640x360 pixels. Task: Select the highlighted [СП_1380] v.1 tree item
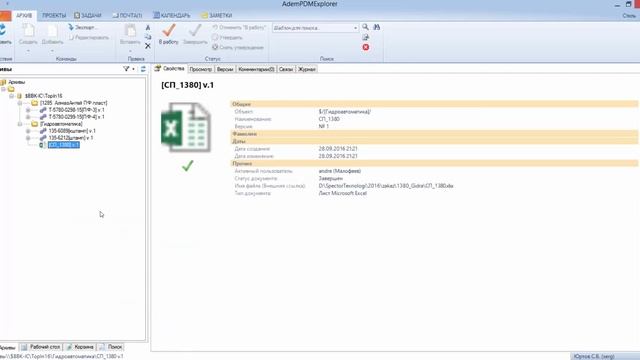point(64,145)
